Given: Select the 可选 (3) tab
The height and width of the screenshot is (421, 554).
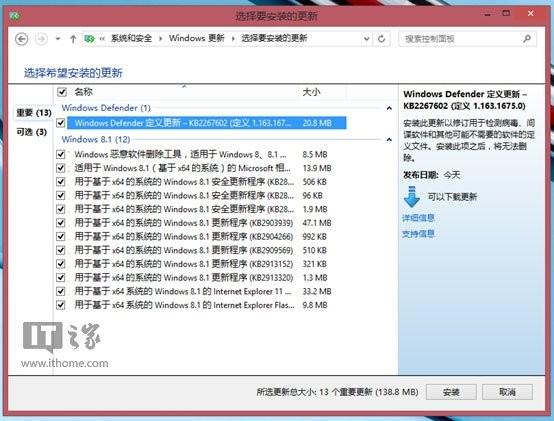Looking at the screenshot, I should tap(31, 132).
